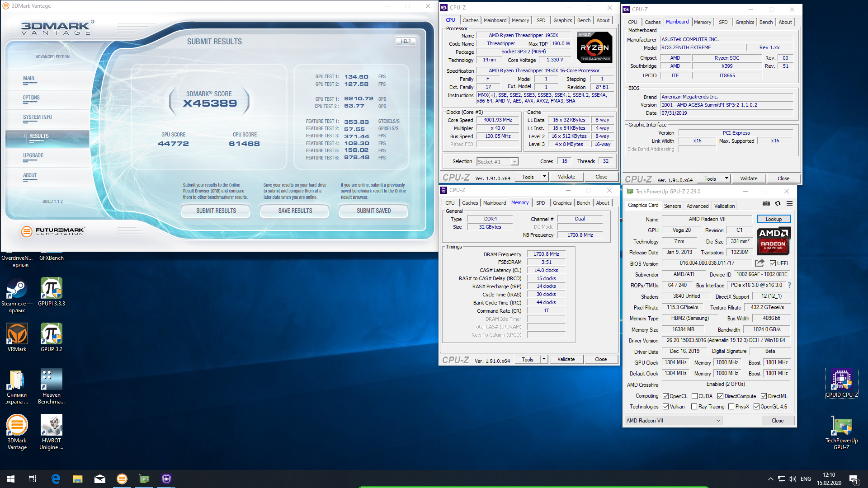868x488 pixels.
Task: Switch to Graphics tab in CPU-Z Memory window
Action: tap(562, 203)
